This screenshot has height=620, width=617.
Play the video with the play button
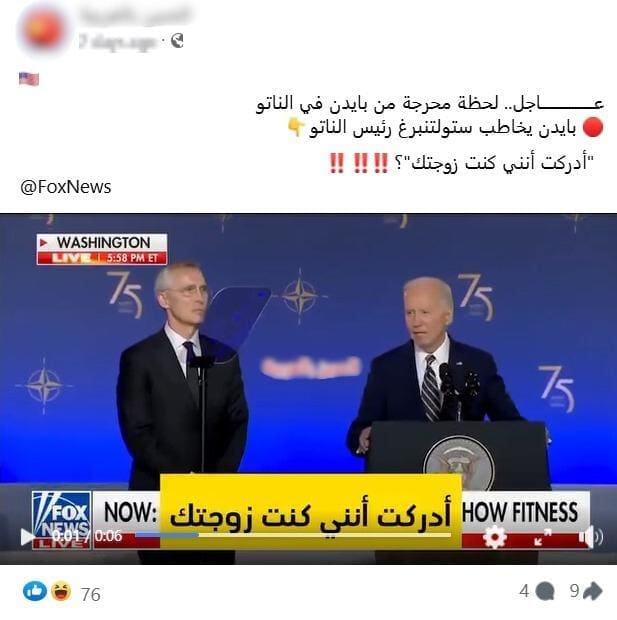tap(27, 537)
